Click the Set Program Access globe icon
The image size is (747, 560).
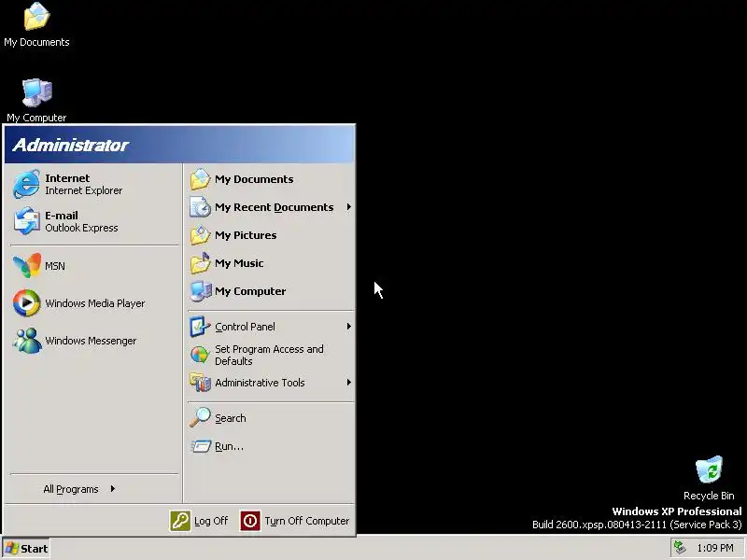[x=200, y=355]
